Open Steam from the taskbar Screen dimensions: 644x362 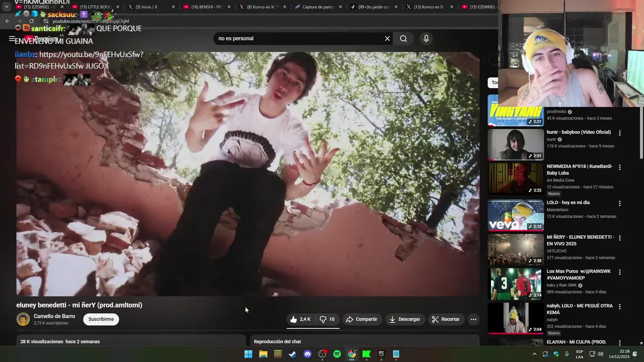(292, 354)
